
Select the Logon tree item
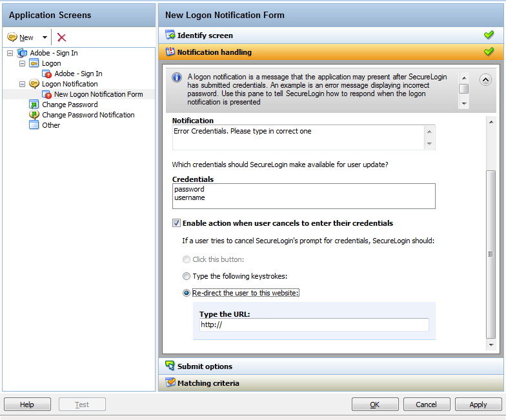click(x=52, y=63)
